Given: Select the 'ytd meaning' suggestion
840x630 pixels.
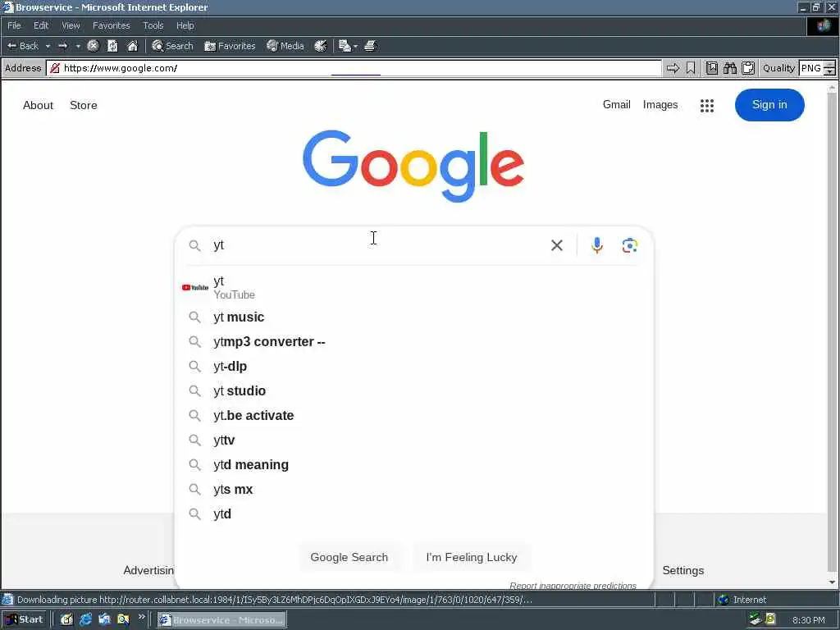Looking at the screenshot, I should pyautogui.click(x=413, y=465).
